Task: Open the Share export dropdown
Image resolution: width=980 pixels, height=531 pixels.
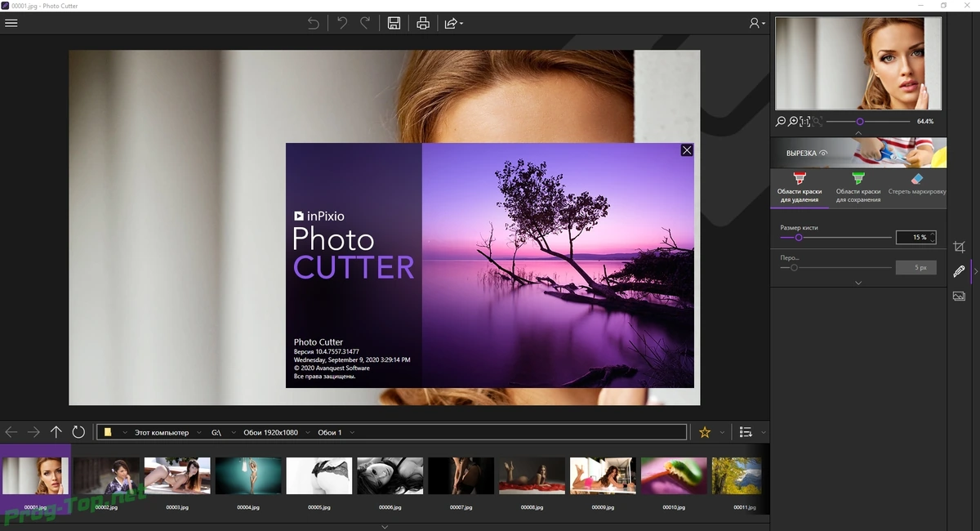Action: click(x=453, y=23)
